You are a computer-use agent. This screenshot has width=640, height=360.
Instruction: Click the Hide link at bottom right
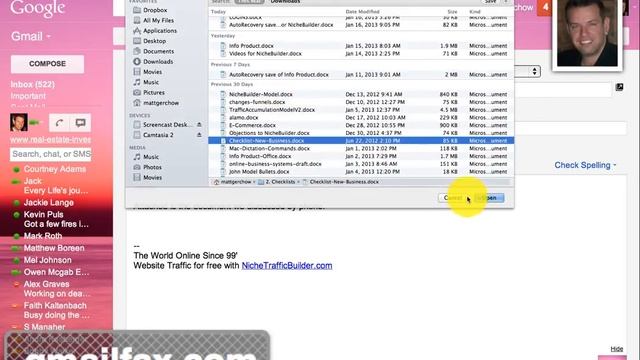click(616, 349)
